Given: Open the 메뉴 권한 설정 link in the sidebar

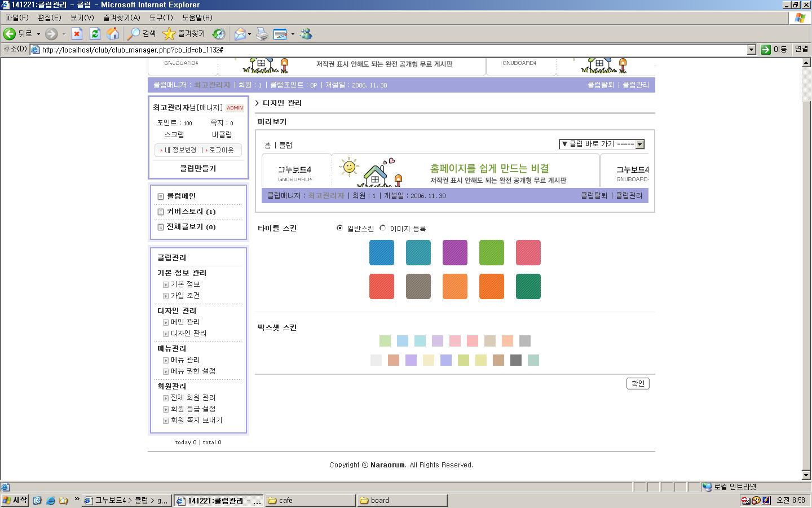Looking at the screenshot, I should click(193, 371).
